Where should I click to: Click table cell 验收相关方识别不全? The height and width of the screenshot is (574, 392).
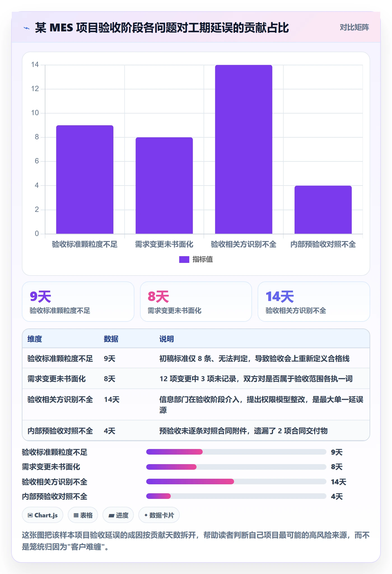point(60,399)
